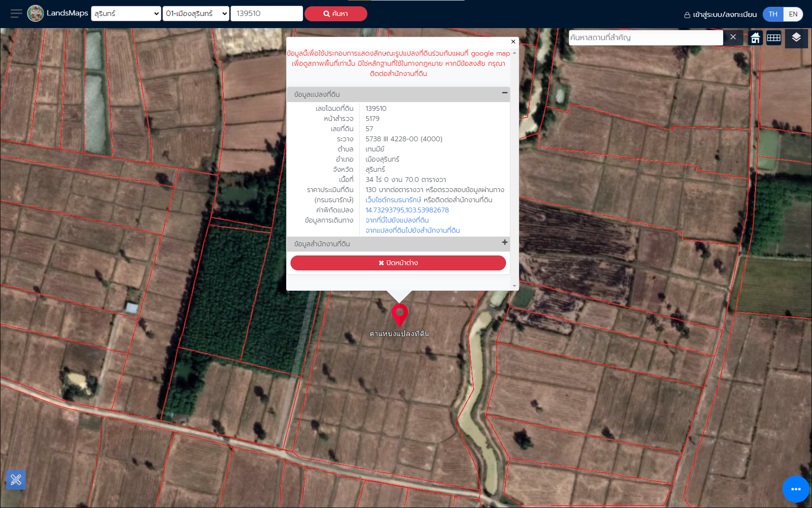Open the hamburger menu

16,14
